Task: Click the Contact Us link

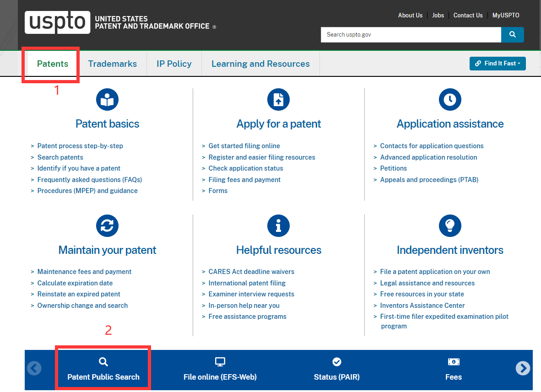Action: (x=468, y=15)
